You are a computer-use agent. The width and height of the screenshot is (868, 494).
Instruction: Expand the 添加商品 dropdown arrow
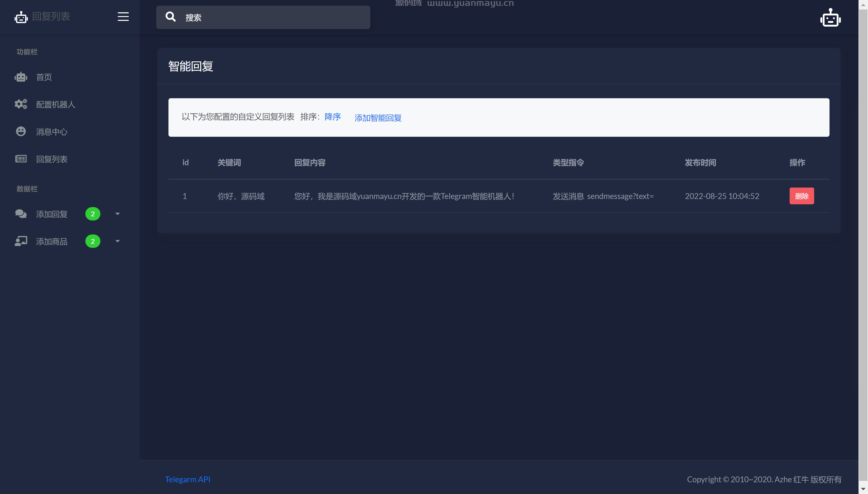(118, 241)
